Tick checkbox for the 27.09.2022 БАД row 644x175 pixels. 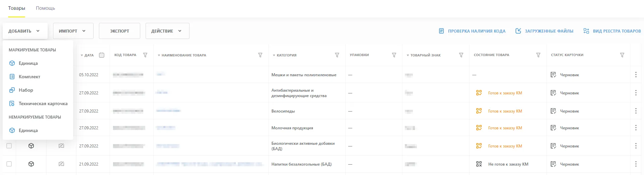pyautogui.click(x=9, y=146)
